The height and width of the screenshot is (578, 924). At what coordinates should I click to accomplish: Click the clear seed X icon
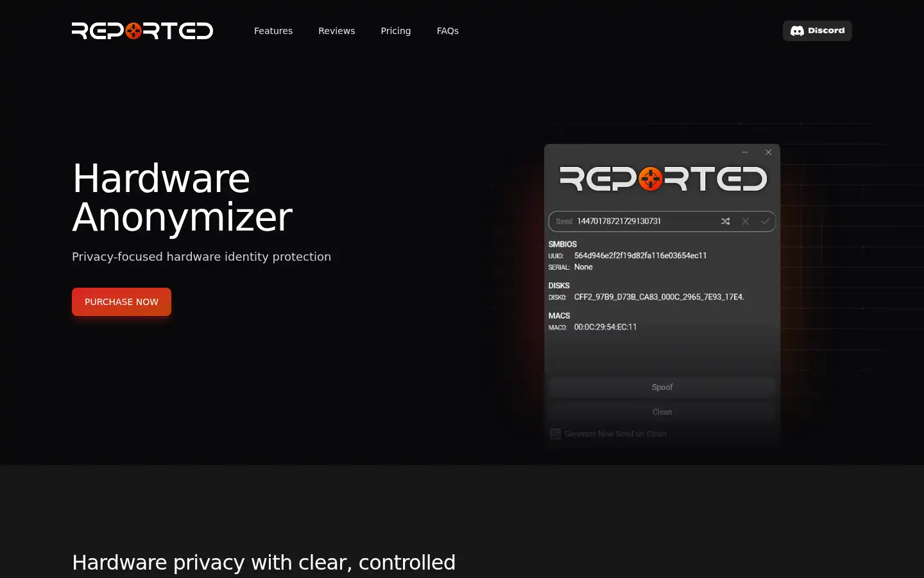745,221
